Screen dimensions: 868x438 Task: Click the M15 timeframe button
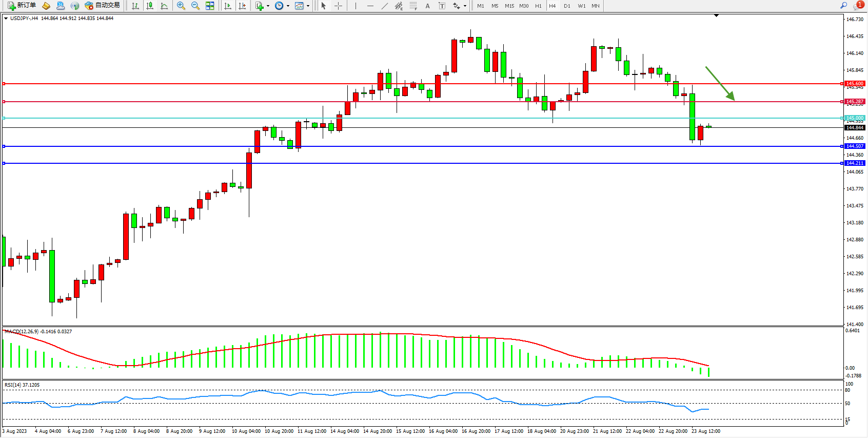509,6
